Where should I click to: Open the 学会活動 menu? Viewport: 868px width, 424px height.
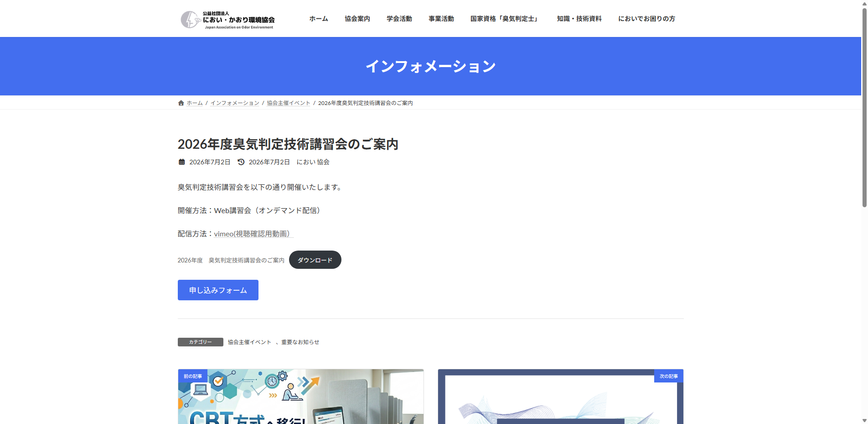[x=399, y=19]
